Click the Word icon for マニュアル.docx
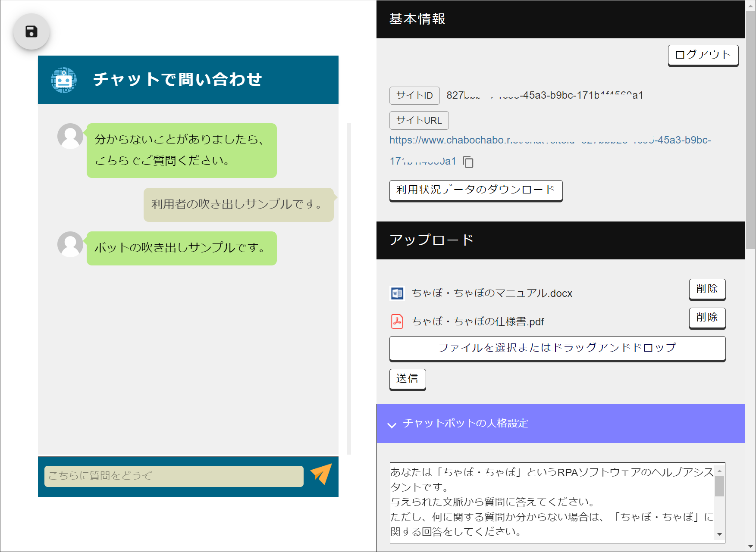The height and width of the screenshot is (552, 756). (x=397, y=293)
